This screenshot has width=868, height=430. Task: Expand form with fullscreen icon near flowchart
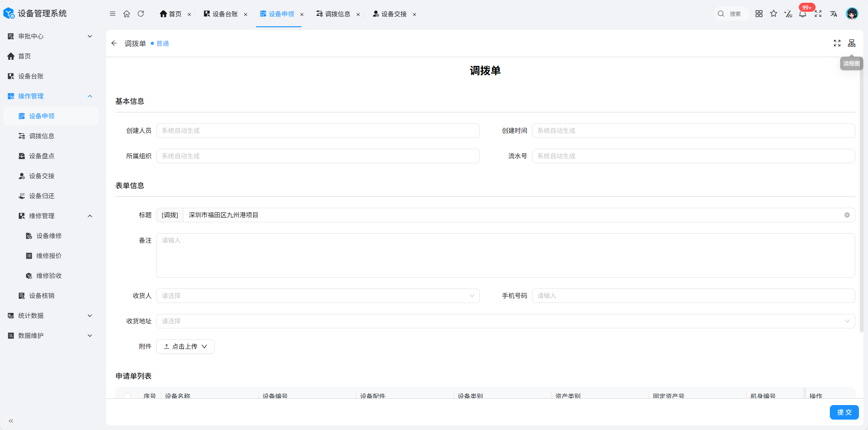pyautogui.click(x=837, y=43)
